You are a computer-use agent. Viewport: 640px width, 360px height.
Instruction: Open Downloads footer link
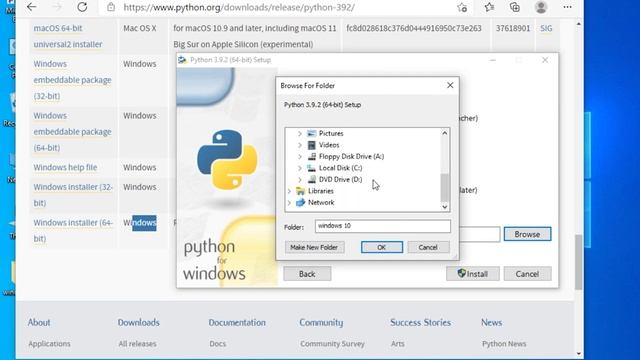coord(138,322)
